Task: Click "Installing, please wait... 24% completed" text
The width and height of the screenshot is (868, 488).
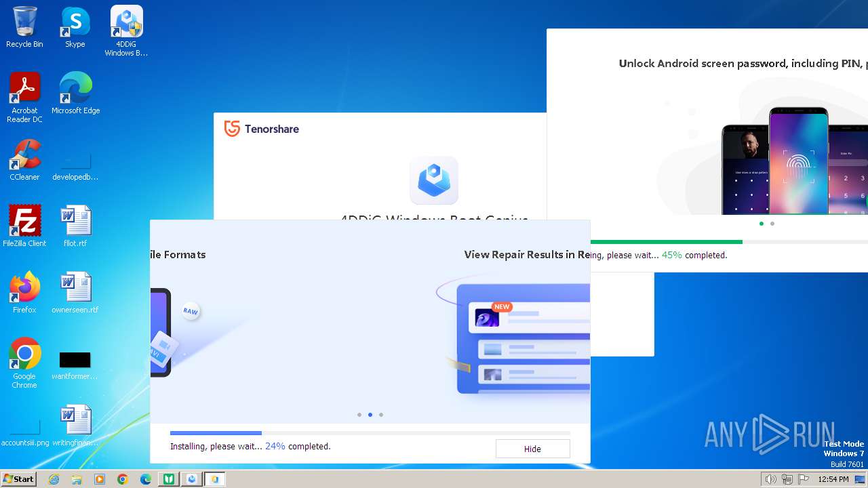Action: pos(250,447)
